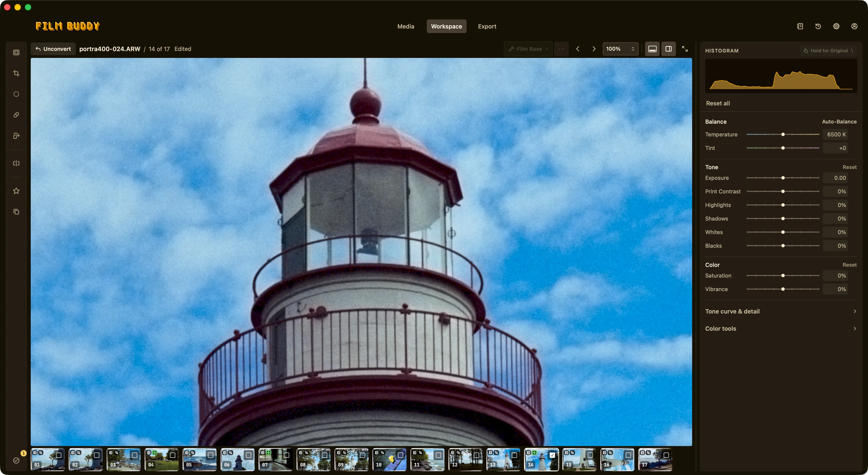Viewport: 868px width, 475px height.
Task: Switch to the Media tab
Action: point(406,26)
